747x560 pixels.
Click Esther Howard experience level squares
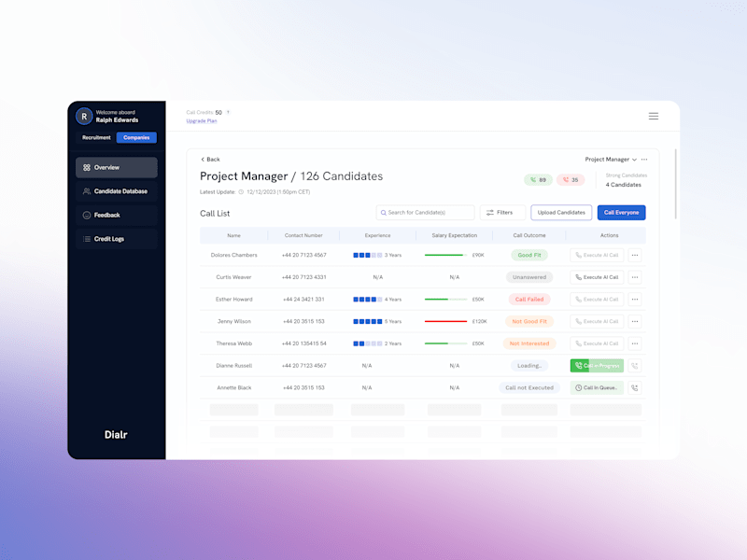(367, 300)
